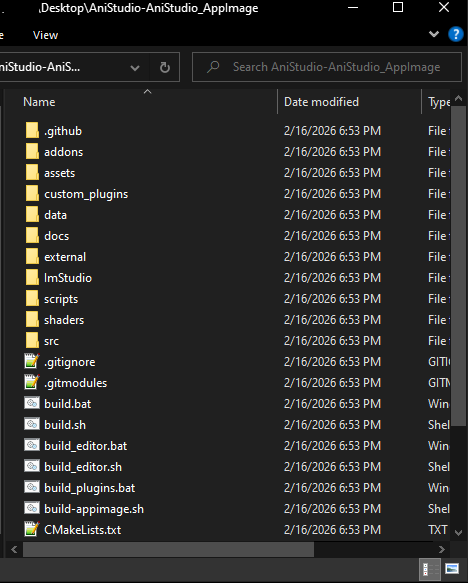Click the CMakeLists.txt file icon
Image resolution: width=468 pixels, height=583 pixels.
point(32,529)
